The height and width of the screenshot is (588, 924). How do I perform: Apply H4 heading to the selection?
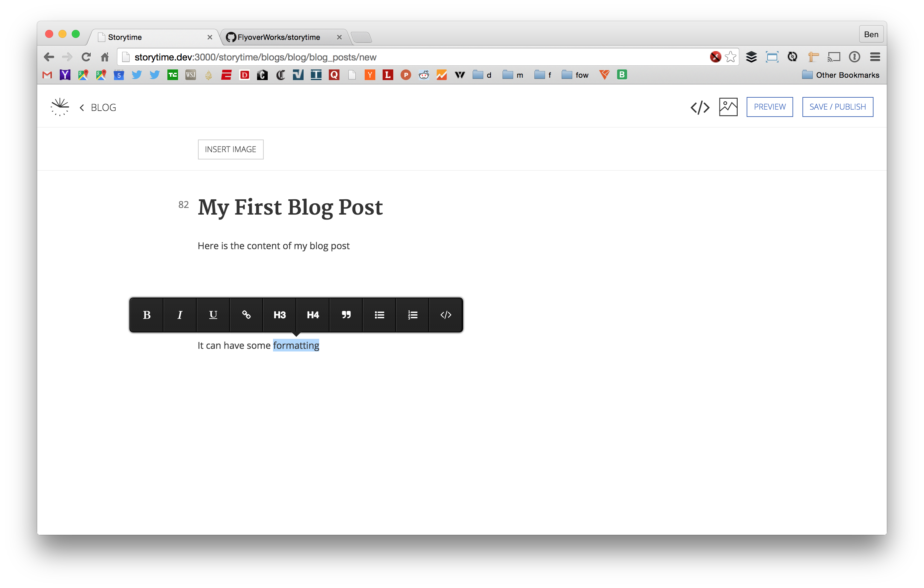pos(313,315)
